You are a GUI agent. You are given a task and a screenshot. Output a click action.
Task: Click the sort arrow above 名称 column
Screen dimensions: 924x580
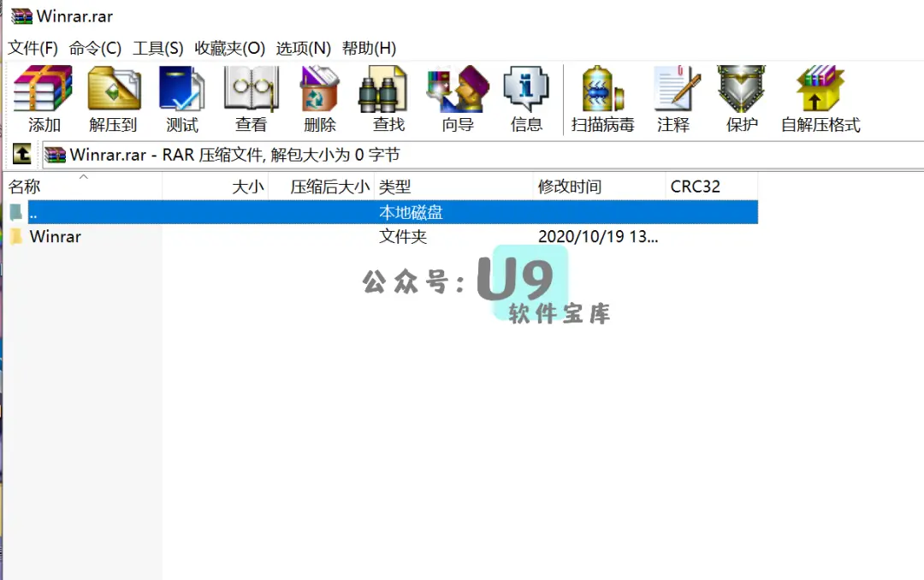[x=84, y=176]
